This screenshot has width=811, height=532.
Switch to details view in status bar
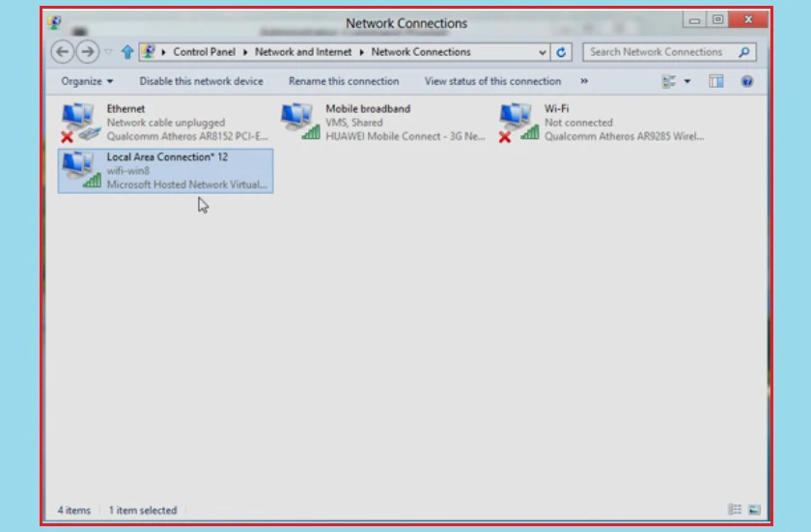coord(735,510)
